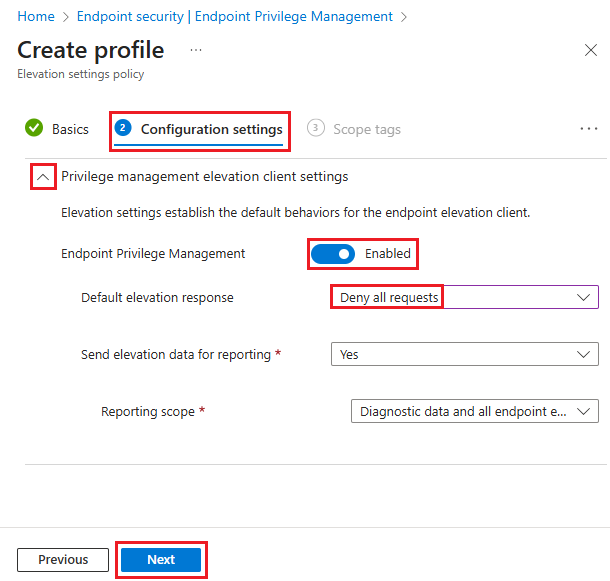Close the Create profile pane
The height and width of the screenshot is (581, 610).
[x=590, y=50]
